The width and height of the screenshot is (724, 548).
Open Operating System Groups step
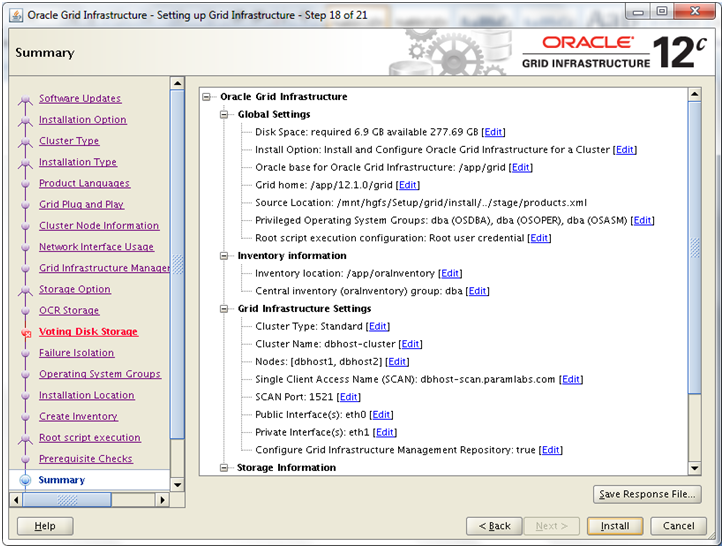[100, 374]
